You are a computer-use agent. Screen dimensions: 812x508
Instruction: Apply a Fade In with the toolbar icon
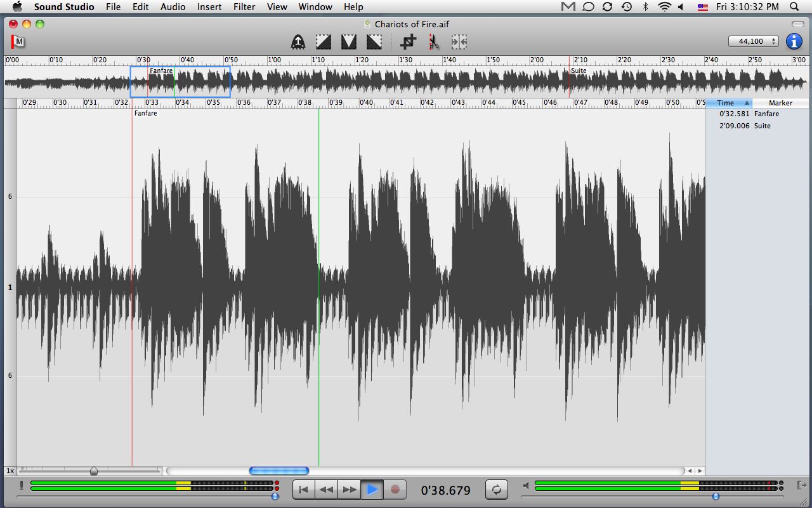tap(323, 41)
